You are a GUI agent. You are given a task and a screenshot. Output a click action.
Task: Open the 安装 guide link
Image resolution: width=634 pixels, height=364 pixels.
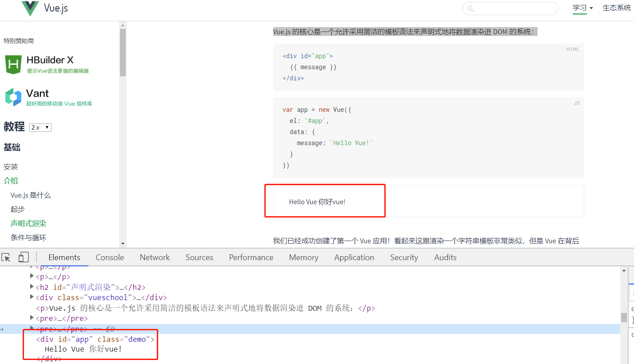click(11, 166)
